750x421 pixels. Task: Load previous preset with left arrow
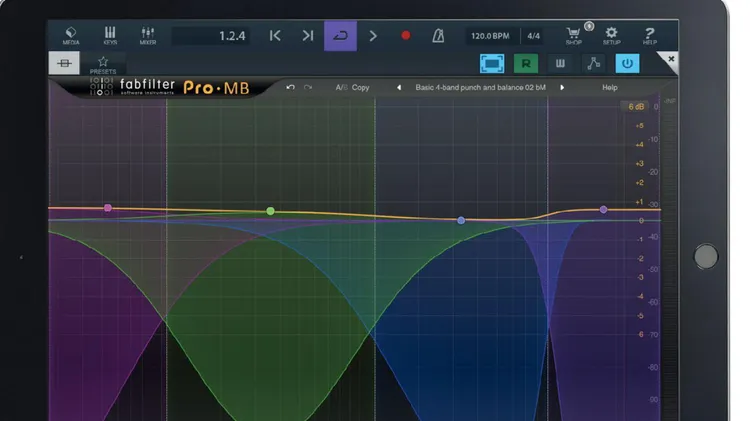[399, 88]
